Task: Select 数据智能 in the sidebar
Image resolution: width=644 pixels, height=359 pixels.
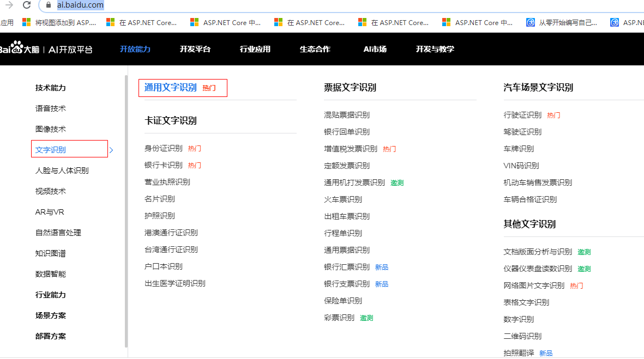Action: [x=51, y=274]
